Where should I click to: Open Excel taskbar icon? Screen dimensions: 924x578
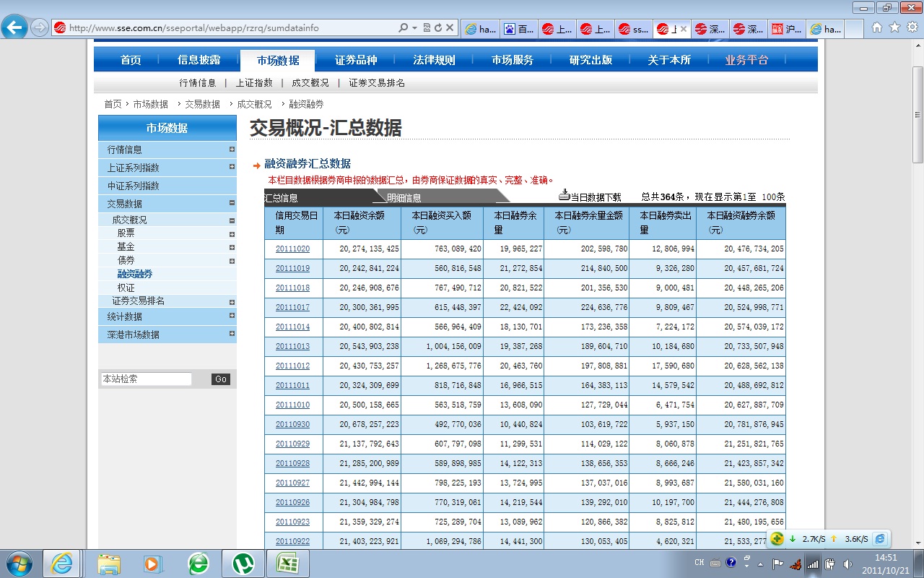click(x=288, y=564)
